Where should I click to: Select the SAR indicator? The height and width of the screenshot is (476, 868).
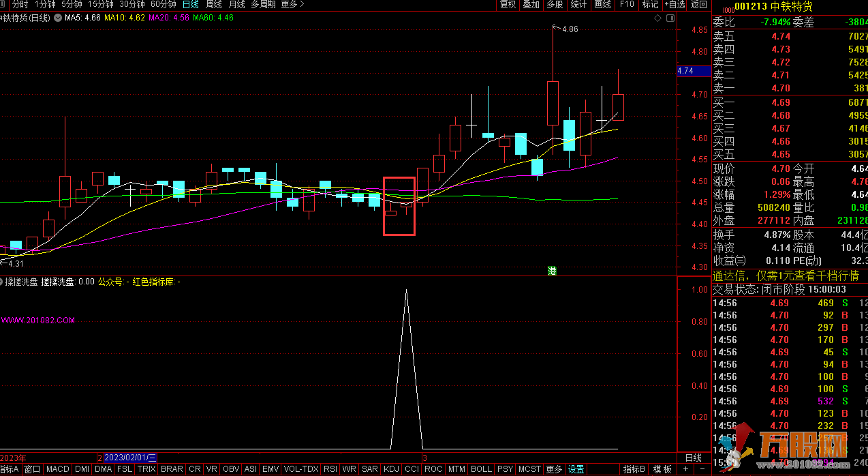369,469
